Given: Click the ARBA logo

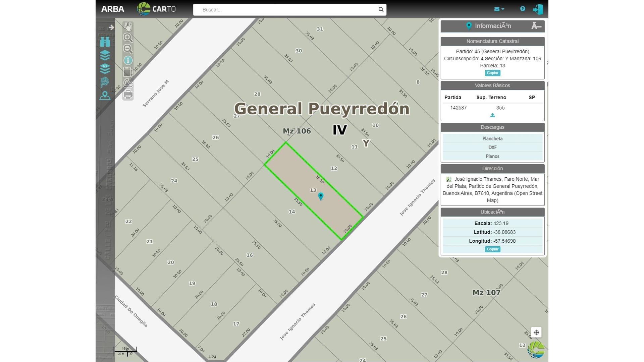Looking at the screenshot, I should click(x=113, y=9).
